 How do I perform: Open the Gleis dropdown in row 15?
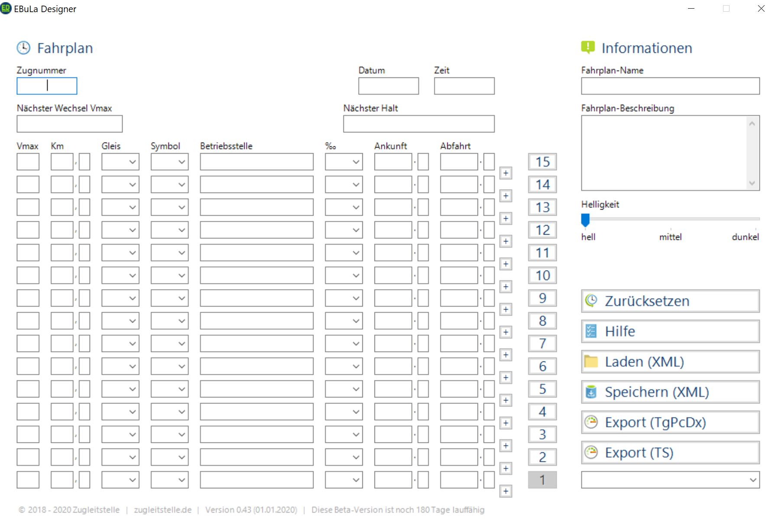pyautogui.click(x=120, y=162)
